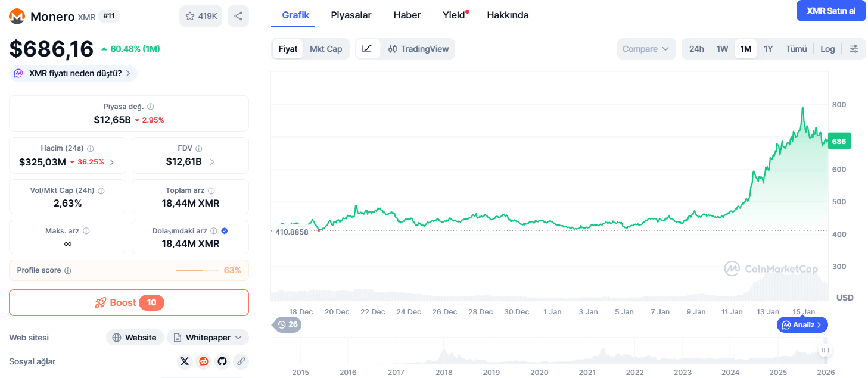Click the XMR Satın al button

pyautogui.click(x=831, y=11)
